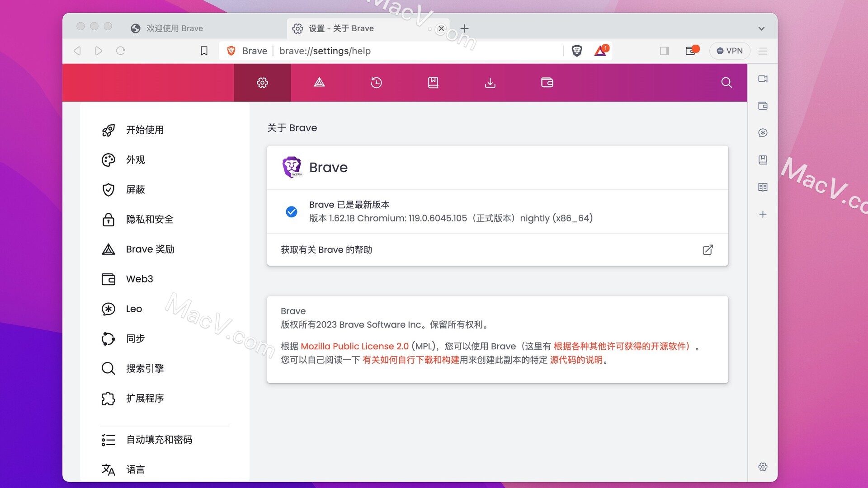
Task: Open History clock in pink header
Action: coord(376,83)
